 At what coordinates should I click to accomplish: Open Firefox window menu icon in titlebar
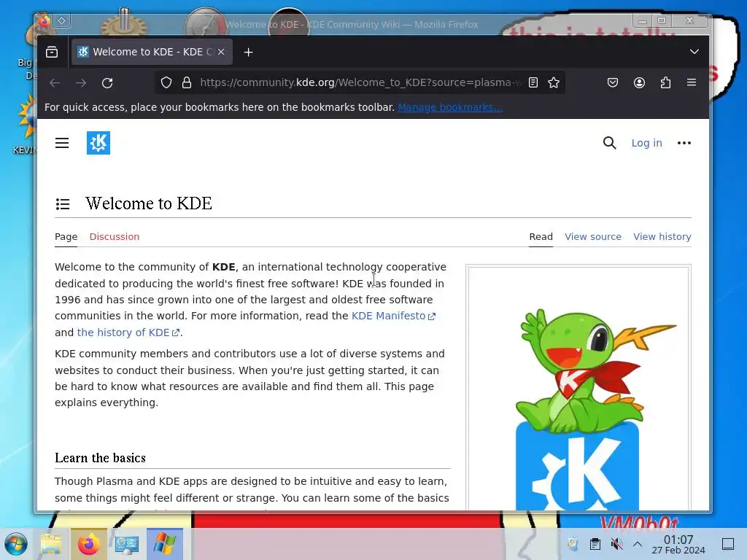[44, 21]
